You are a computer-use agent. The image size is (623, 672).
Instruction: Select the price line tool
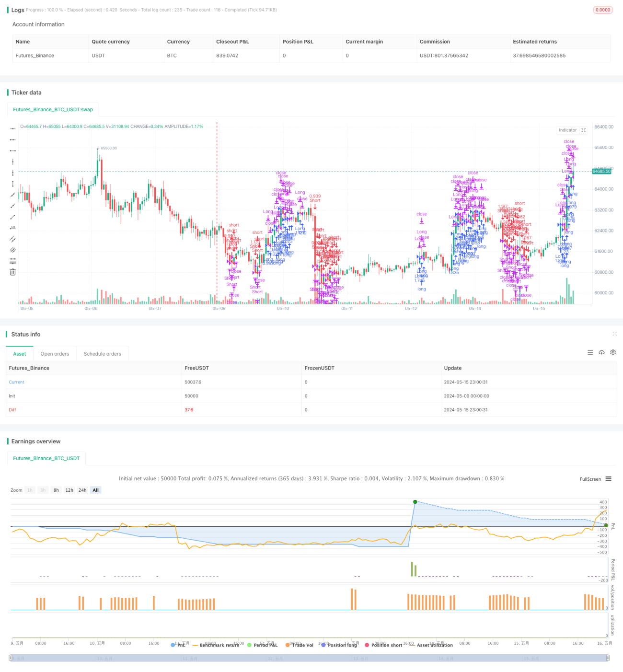[x=13, y=228]
